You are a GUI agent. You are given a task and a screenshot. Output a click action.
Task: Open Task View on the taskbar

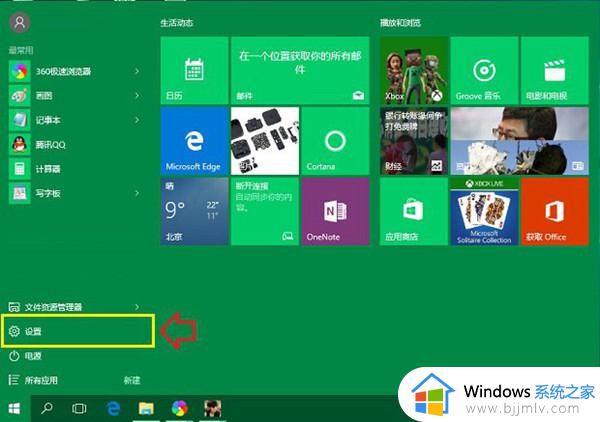(79, 409)
